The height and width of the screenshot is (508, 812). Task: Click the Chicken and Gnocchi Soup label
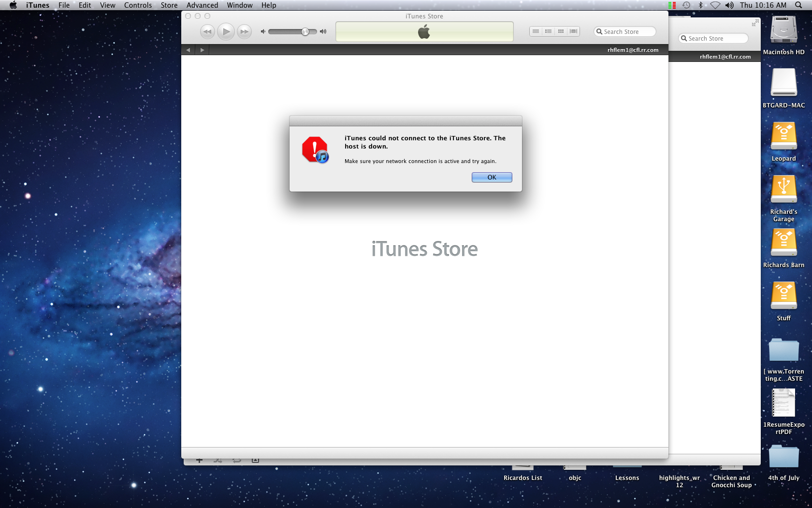(x=731, y=481)
